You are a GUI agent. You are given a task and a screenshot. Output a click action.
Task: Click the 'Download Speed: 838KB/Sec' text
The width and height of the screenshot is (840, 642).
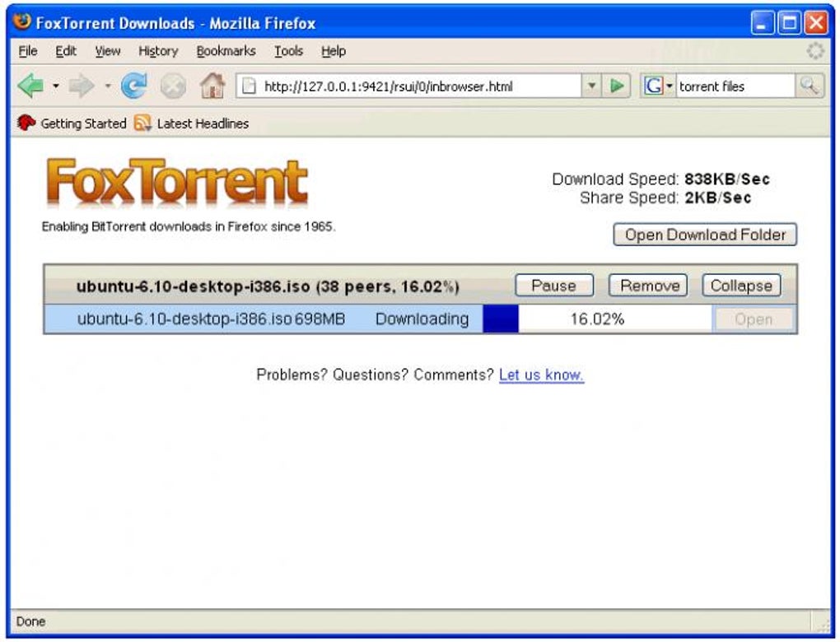pyautogui.click(x=661, y=179)
